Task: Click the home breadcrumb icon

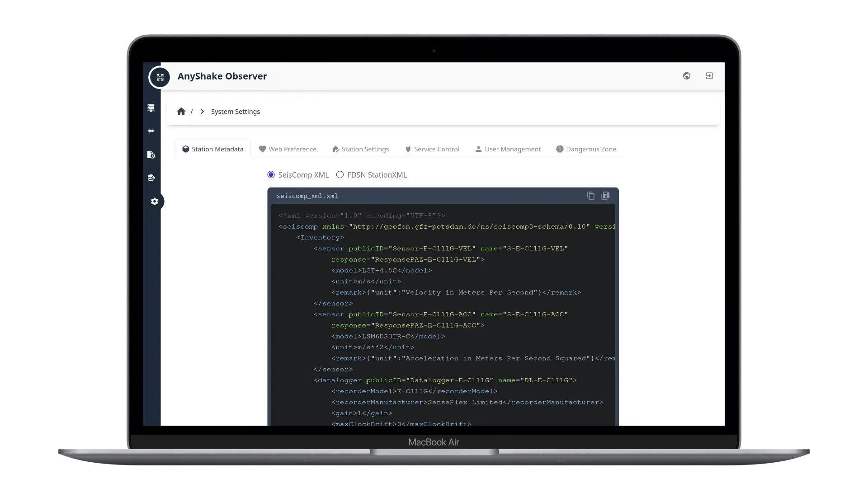Action: [181, 112]
